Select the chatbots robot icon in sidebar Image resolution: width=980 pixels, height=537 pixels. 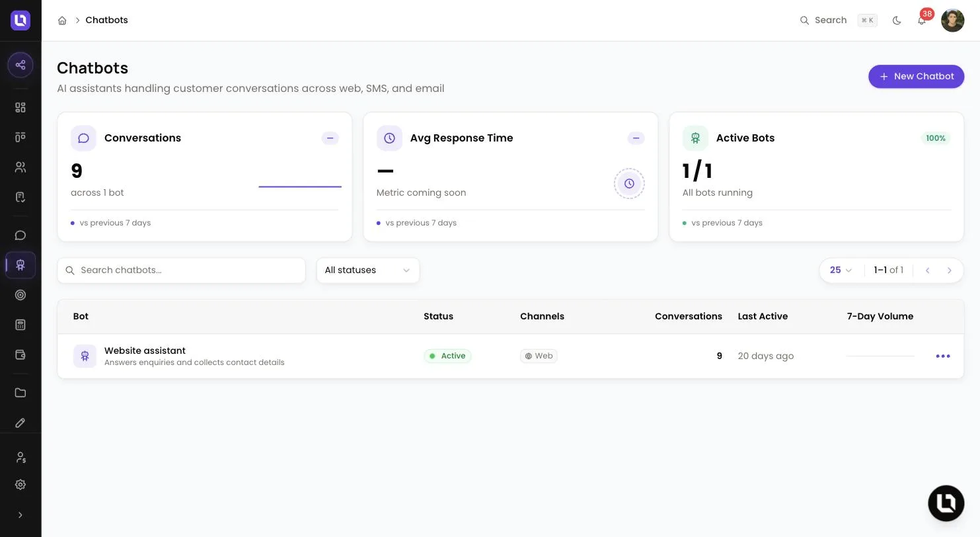tap(20, 265)
